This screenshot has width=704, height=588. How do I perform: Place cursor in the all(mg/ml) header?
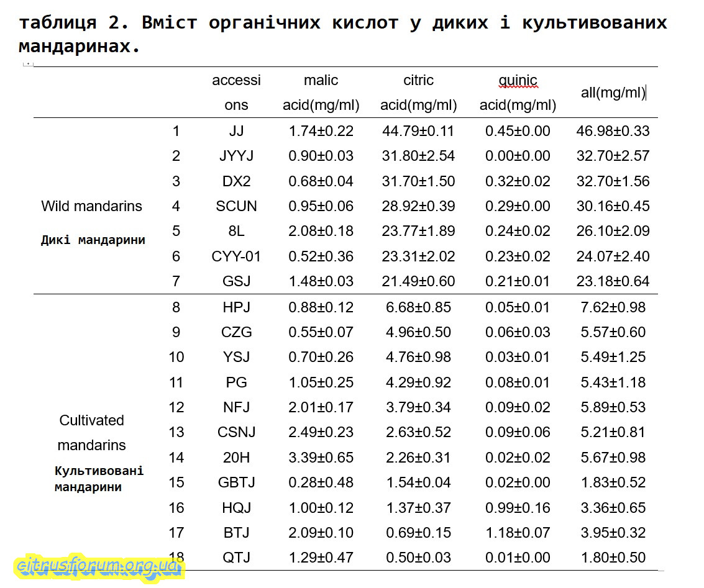click(613, 93)
